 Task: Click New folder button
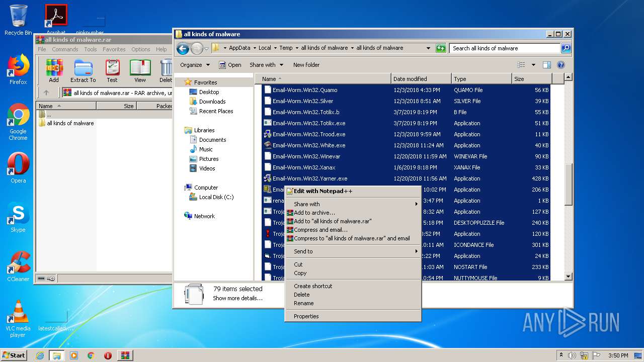click(306, 65)
